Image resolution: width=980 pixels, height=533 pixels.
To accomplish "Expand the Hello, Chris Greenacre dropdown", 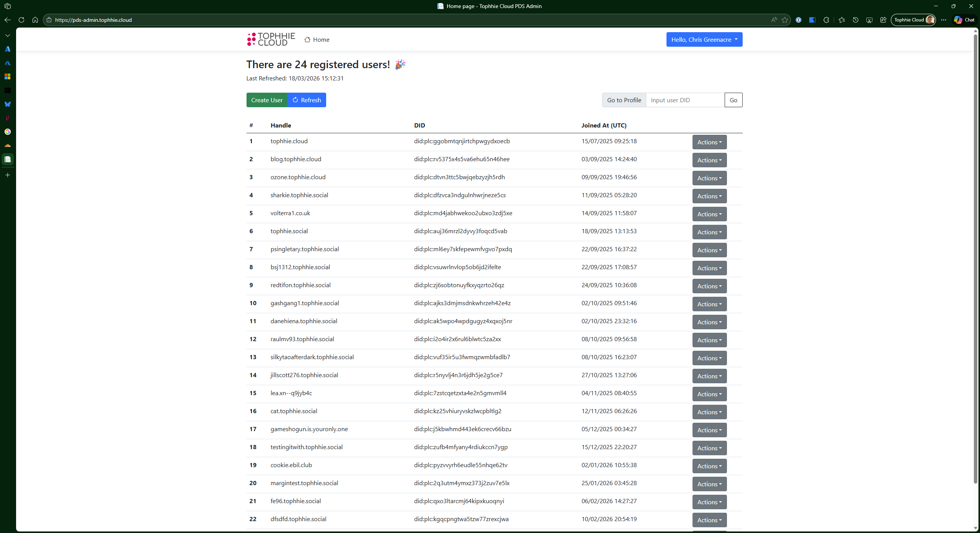I will pyautogui.click(x=704, y=39).
